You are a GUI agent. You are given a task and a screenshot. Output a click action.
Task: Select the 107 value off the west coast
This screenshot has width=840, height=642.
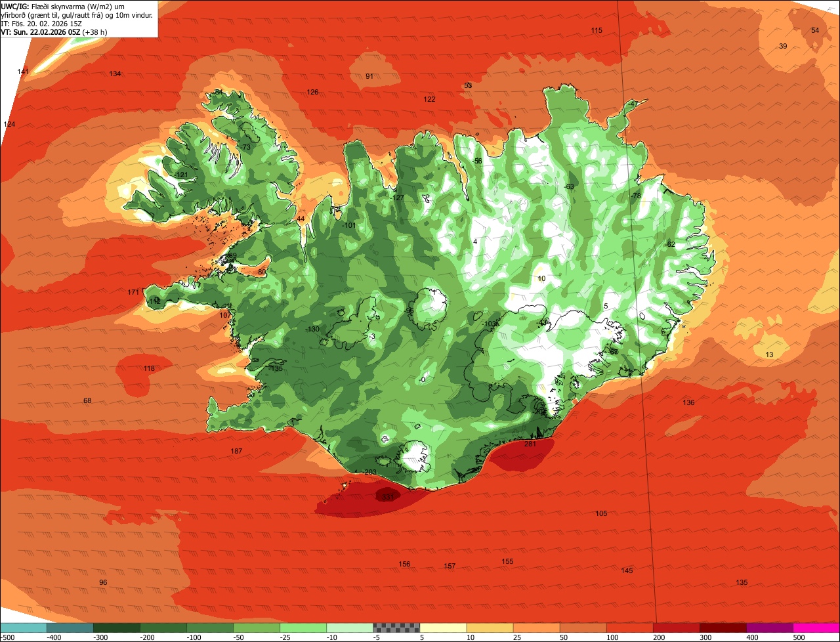(x=225, y=315)
